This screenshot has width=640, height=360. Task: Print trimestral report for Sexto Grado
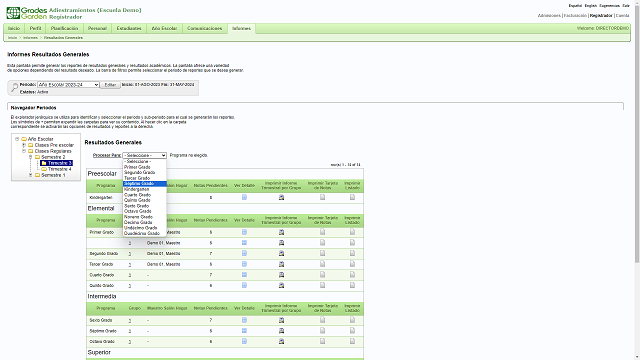(281, 320)
